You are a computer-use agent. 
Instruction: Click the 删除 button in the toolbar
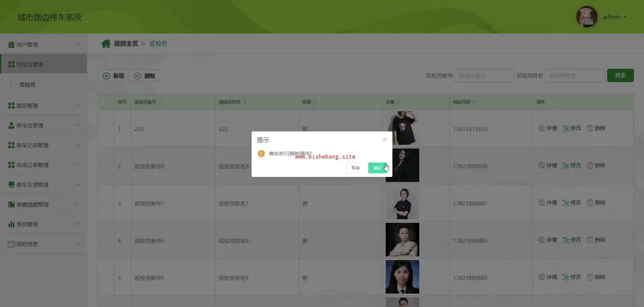144,76
